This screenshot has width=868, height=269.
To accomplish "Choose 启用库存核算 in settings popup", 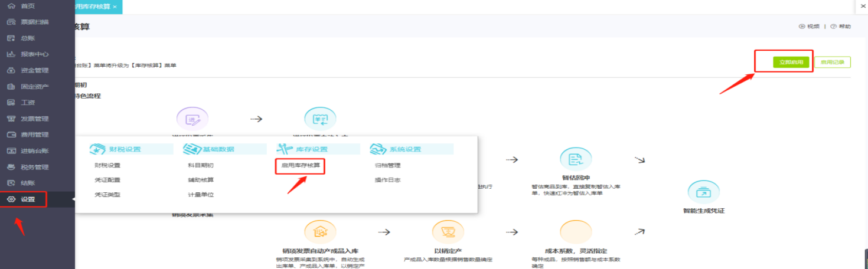I will coord(301,165).
